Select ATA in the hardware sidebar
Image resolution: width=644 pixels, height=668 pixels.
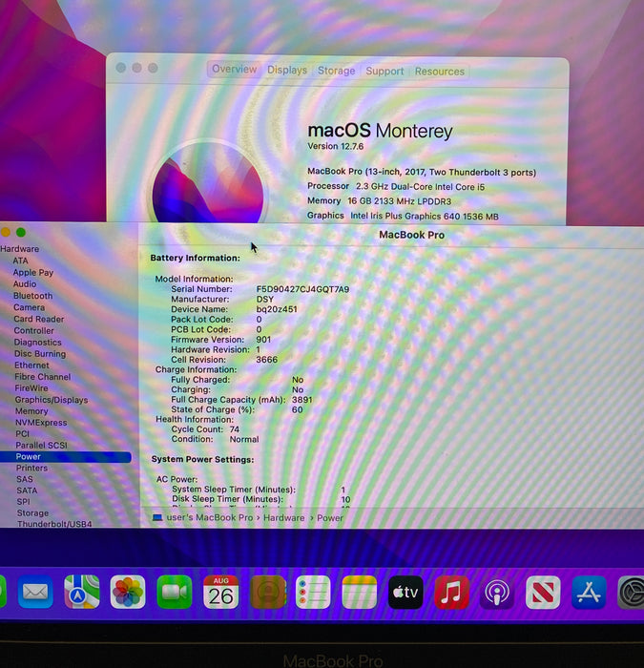click(20, 261)
